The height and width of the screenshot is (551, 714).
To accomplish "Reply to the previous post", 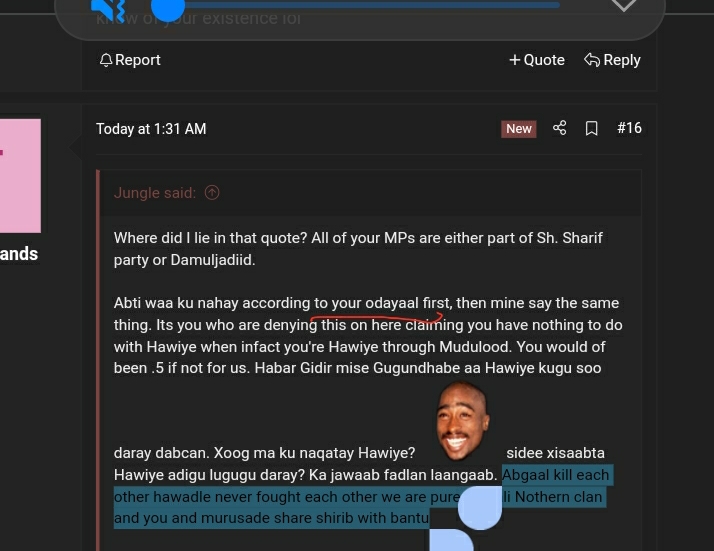I will click(x=612, y=60).
